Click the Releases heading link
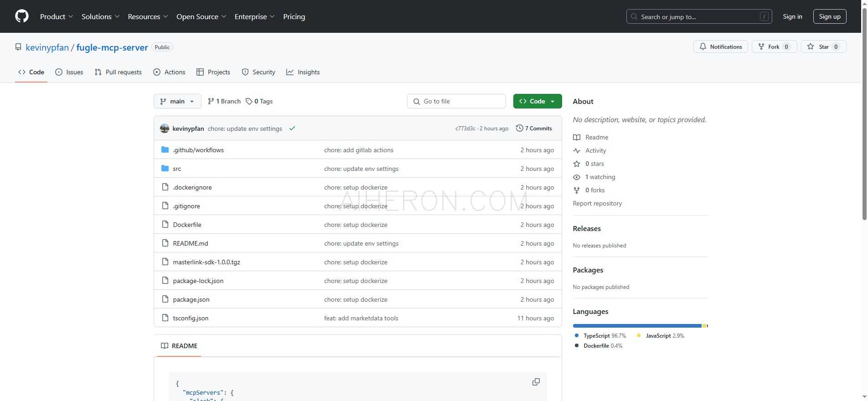The image size is (868, 401). click(x=587, y=228)
